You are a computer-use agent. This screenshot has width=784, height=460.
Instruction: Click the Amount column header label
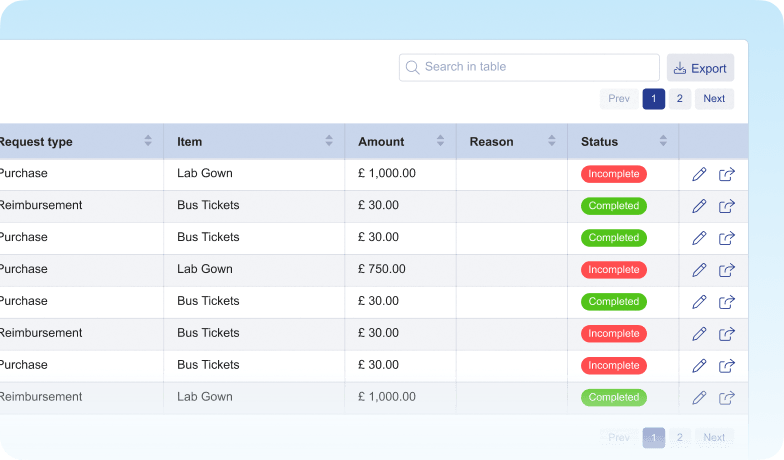pos(381,142)
